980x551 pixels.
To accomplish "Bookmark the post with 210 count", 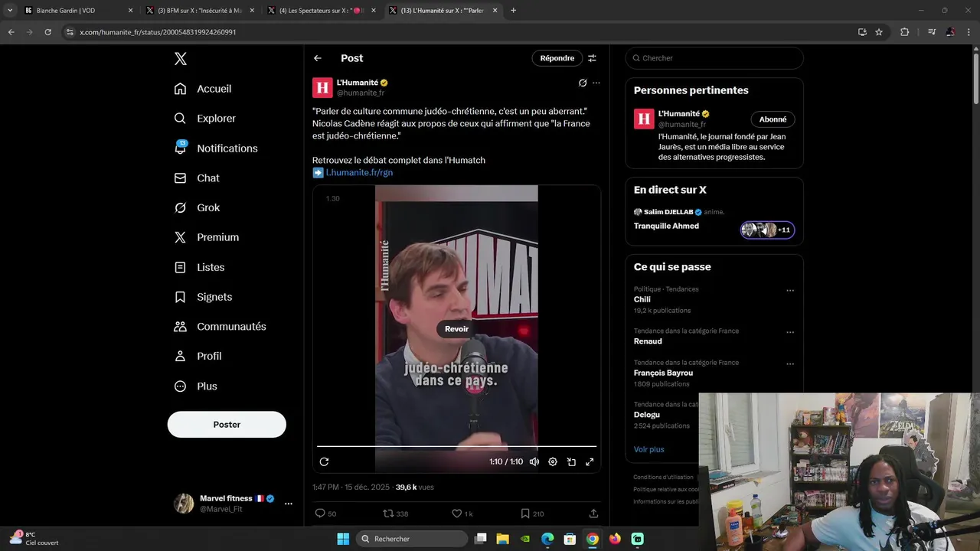I will coord(524,514).
